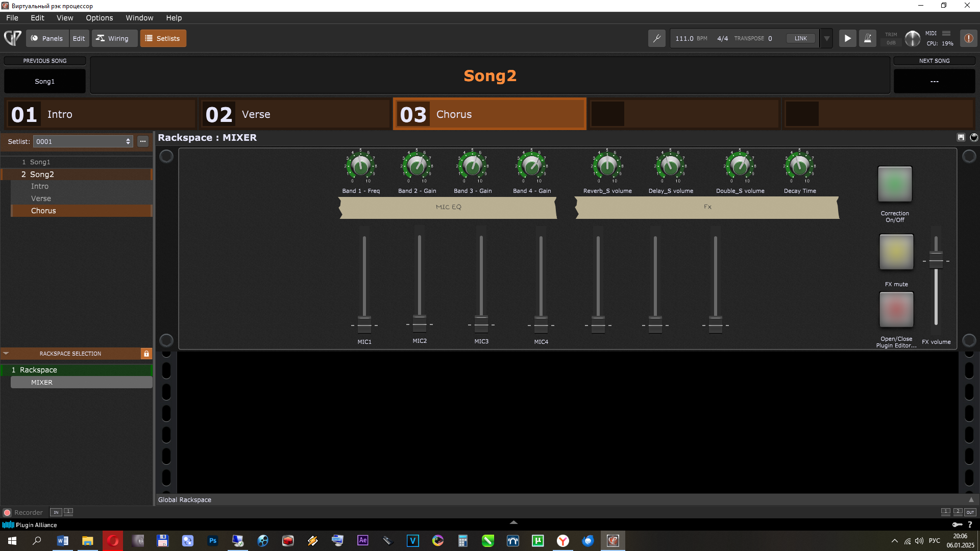Click the Next Song button
This screenshot has width=980, height=551.
point(935,81)
